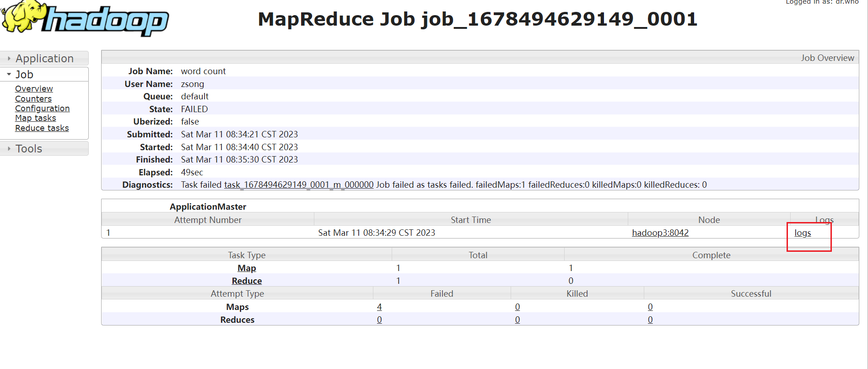Open failed task task_1678494629149_0001_m_000000 link
The width and height of the screenshot is (868, 369).
click(x=299, y=184)
